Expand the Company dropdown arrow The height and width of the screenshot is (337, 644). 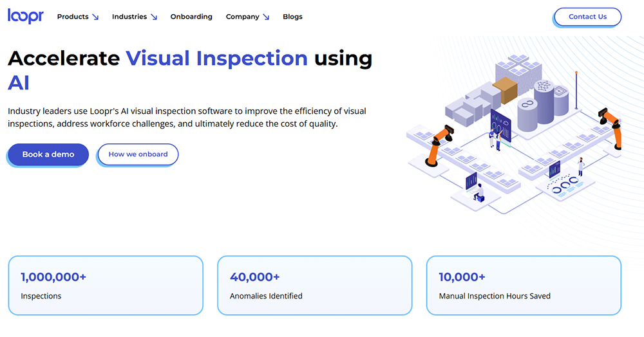[266, 17]
